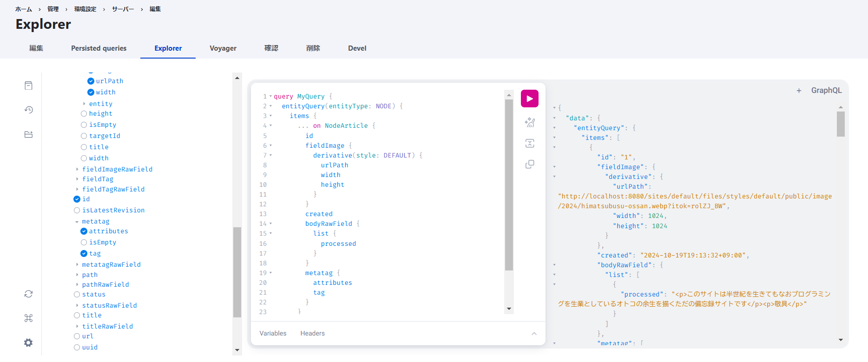Check the height field
The width and height of the screenshot is (868, 362).
[x=84, y=113]
